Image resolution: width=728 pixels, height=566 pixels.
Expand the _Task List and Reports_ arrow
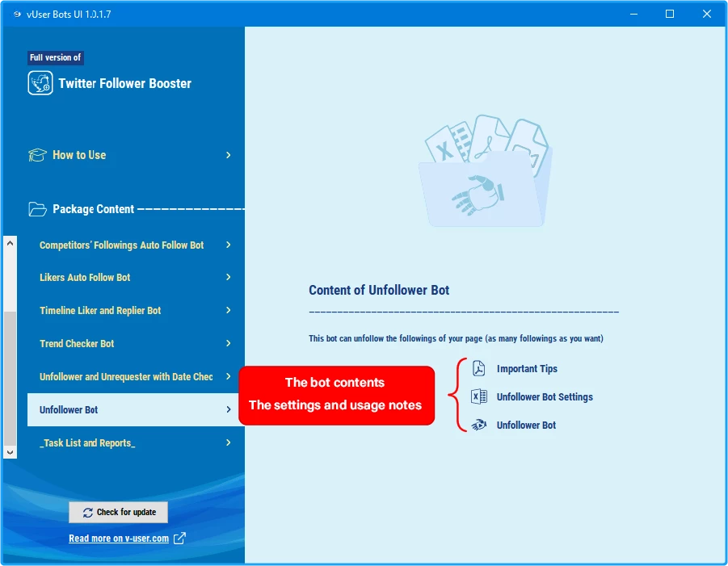point(228,442)
